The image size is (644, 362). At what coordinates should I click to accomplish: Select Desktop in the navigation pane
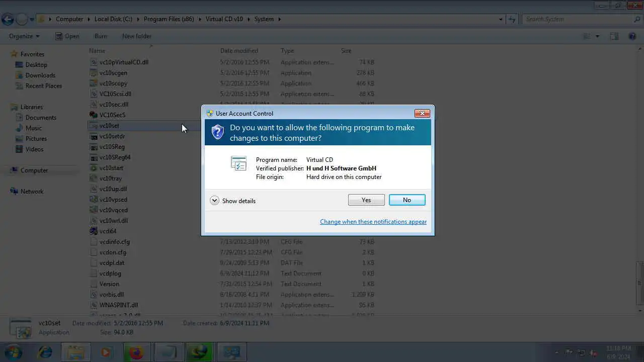pos(36,65)
